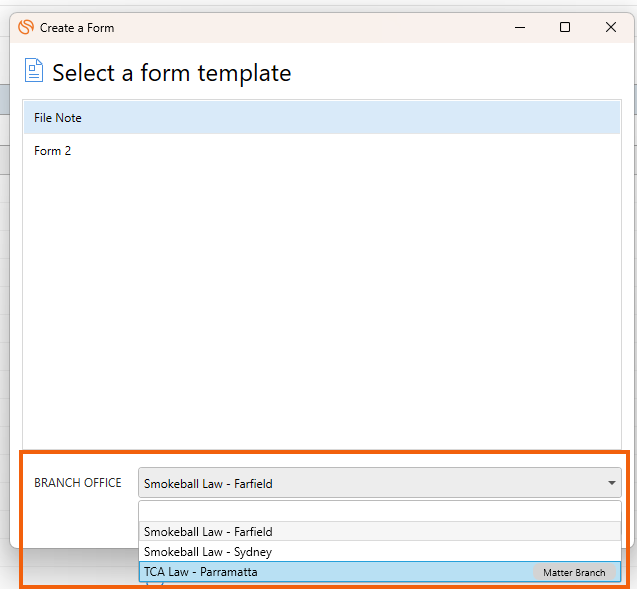Click the Select a form template heading

[171, 73]
